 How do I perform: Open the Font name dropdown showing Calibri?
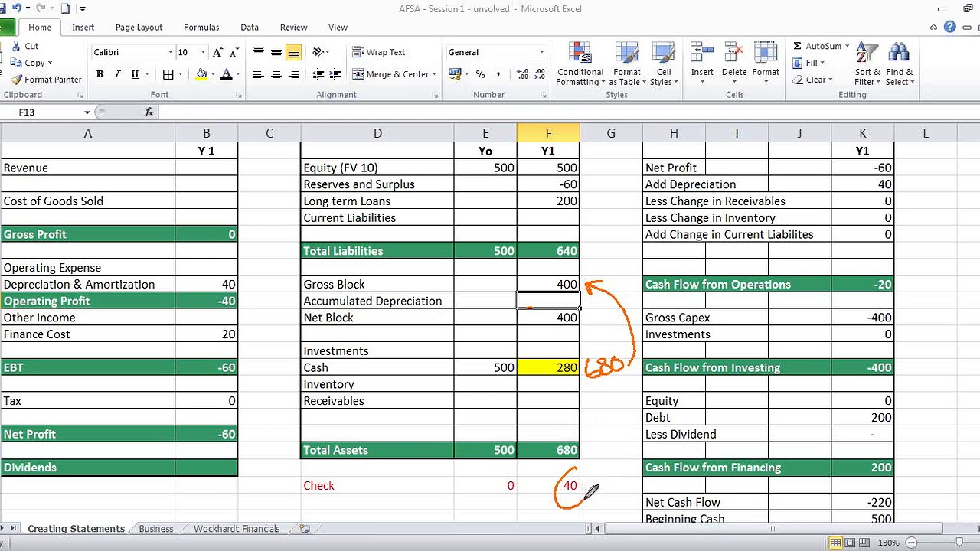click(170, 52)
